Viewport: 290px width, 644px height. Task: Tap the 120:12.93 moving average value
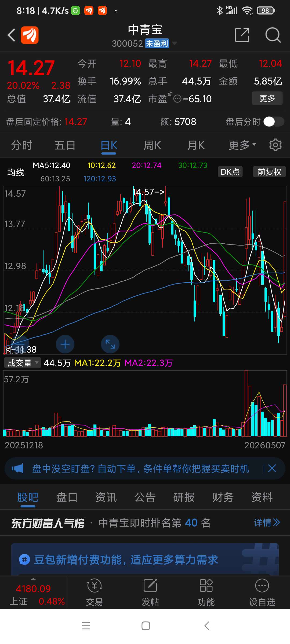[x=100, y=179]
